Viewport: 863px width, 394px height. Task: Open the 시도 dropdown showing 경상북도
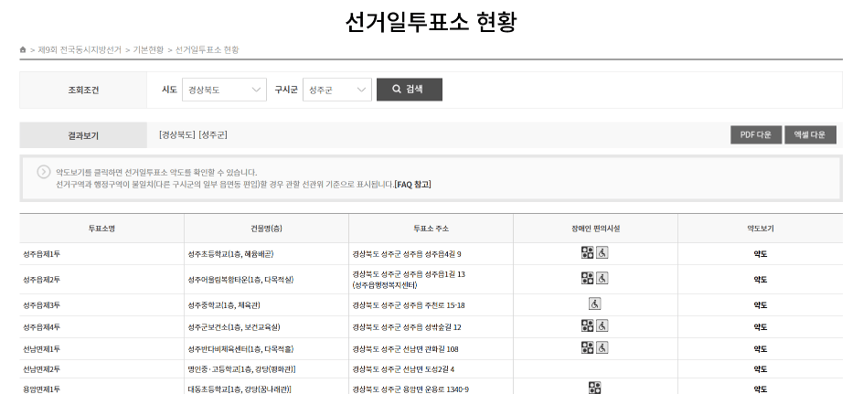pyautogui.click(x=224, y=90)
